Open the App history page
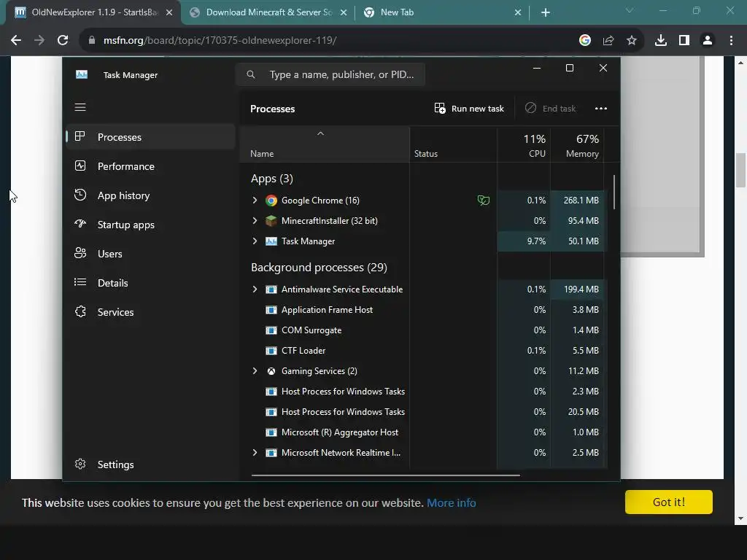 (x=150, y=195)
